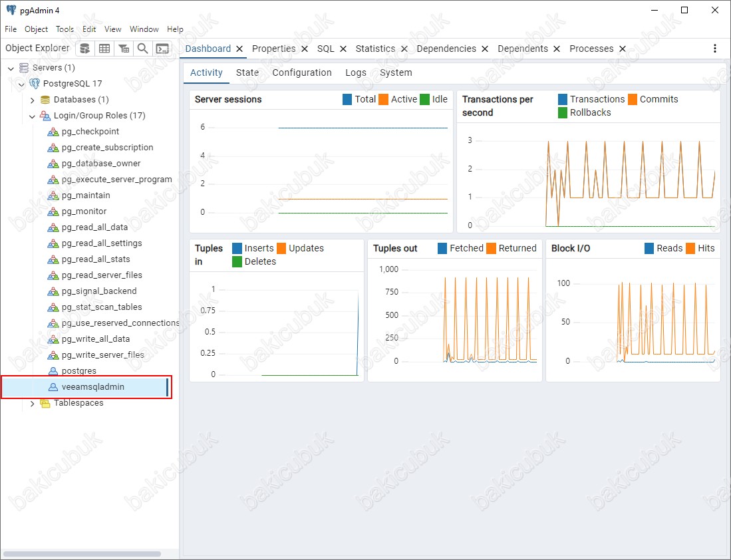Viewport: 731px width, 560px height.
Task: Collapse the Servers tree node
Action: (x=11, y=68)
